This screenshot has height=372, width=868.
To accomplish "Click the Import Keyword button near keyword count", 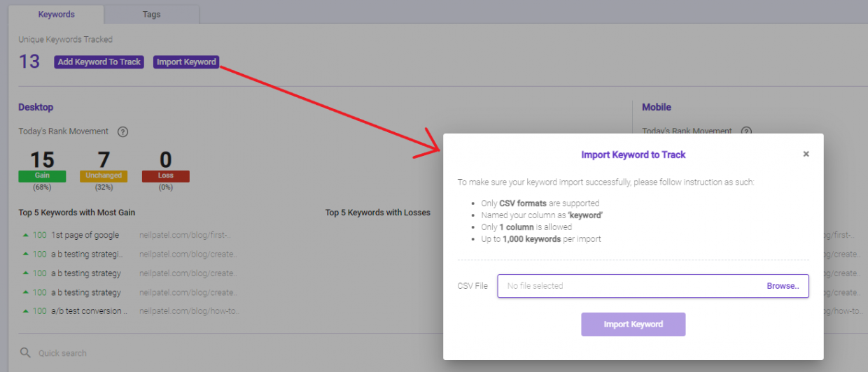I will coord(186,62).
